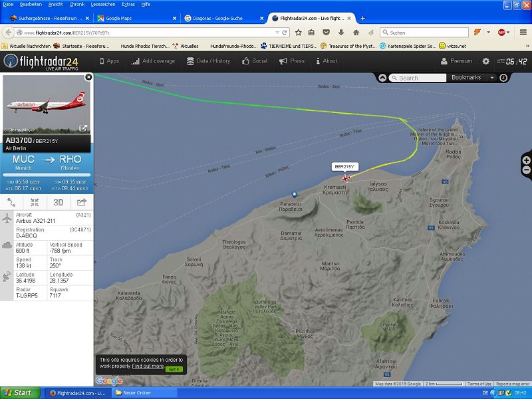Open a new browser tab

[362, 19]
